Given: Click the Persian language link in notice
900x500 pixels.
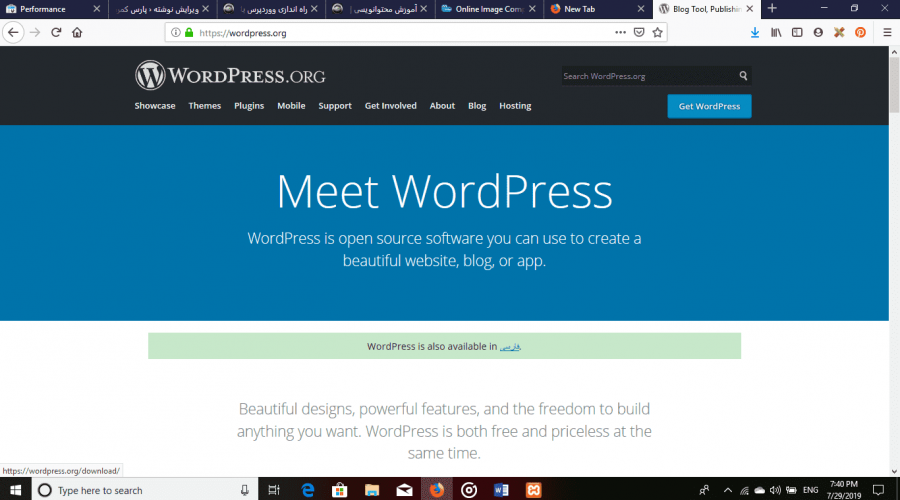Looking at the screenshot, I should pos(510,346).
